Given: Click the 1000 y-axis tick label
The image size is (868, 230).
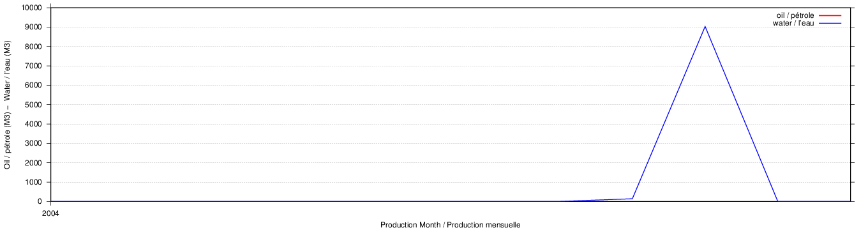Looking at the screenshot, I should tap(34, 182).
